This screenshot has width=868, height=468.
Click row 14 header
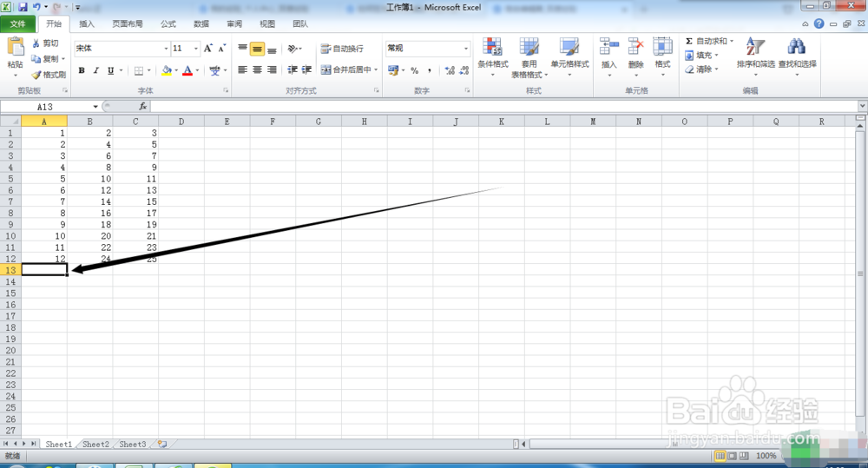pos(10,282)
